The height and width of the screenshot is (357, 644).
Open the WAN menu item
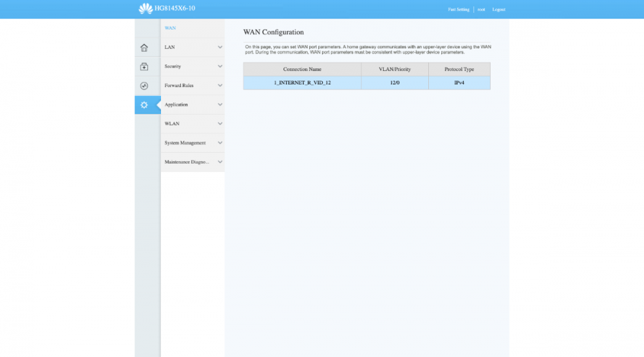[x=170, y=28]
